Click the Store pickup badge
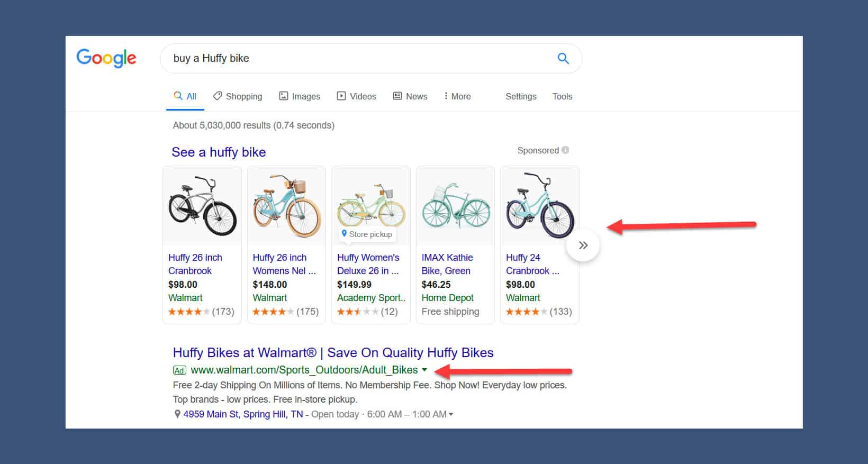 pyautogui.click(x=367, y=234)
